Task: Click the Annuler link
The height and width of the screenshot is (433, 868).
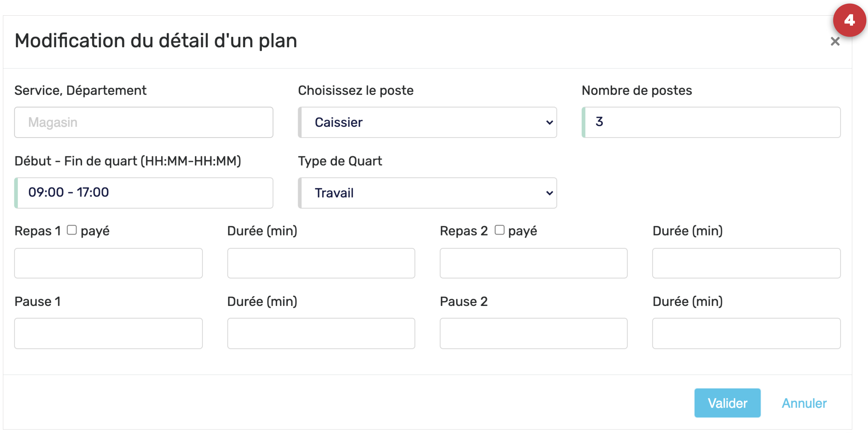Action: [804, 403]
